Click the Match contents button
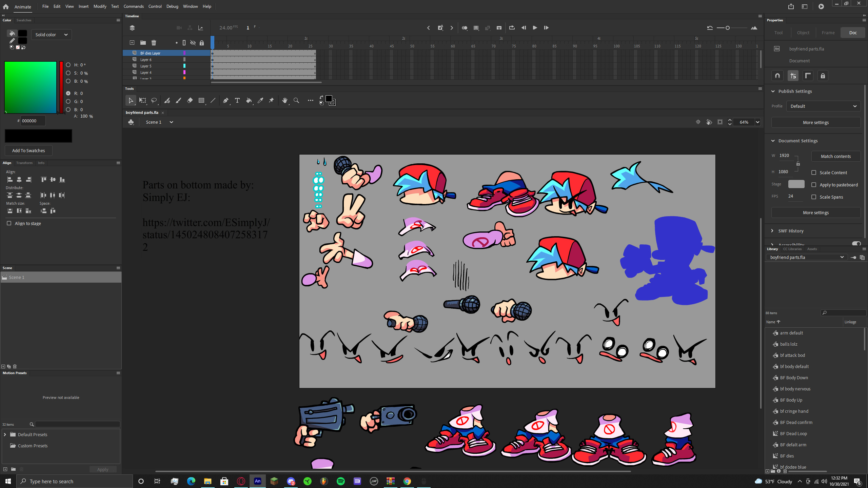 click(x=836, y=156)
